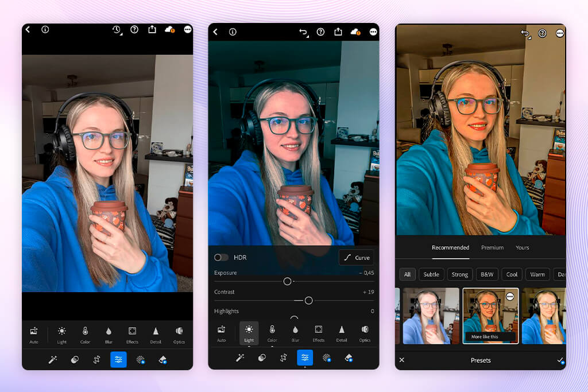Cancel presets with the X icon

click(x=401, y=360)
